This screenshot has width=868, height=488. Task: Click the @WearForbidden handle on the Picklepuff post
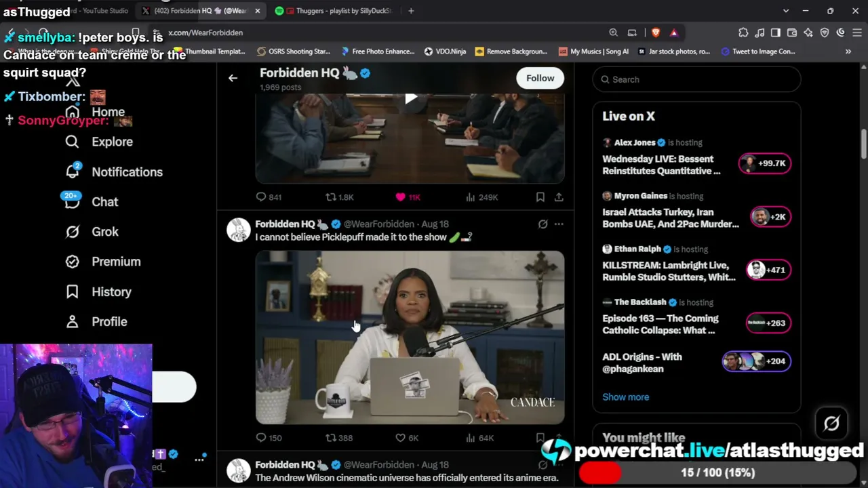pyautogui.click(x=378, y=224)
